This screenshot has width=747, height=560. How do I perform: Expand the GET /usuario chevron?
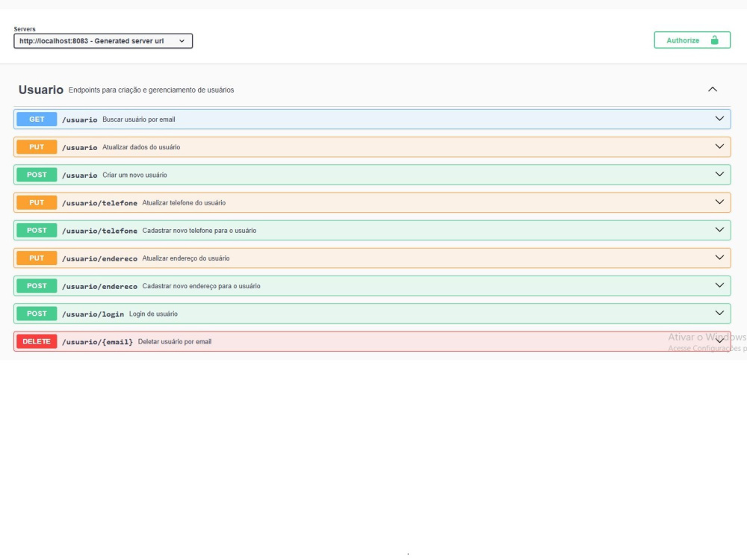(719, 119)
